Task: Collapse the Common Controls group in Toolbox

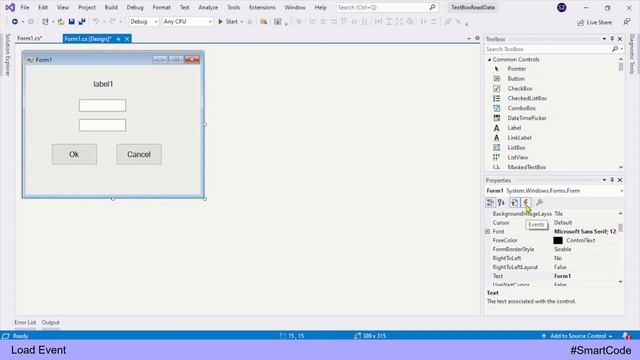Action: 489,60
